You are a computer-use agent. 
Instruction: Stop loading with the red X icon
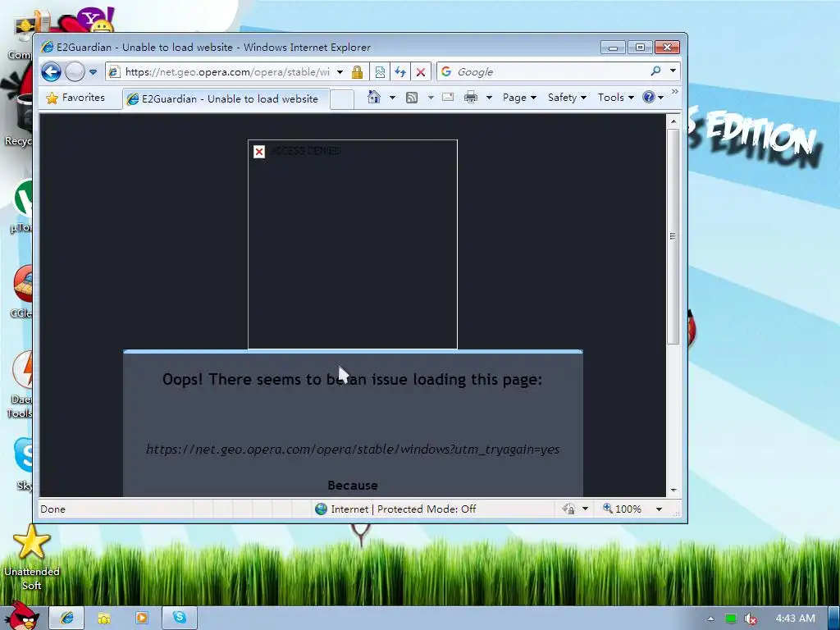pos(421,72)
